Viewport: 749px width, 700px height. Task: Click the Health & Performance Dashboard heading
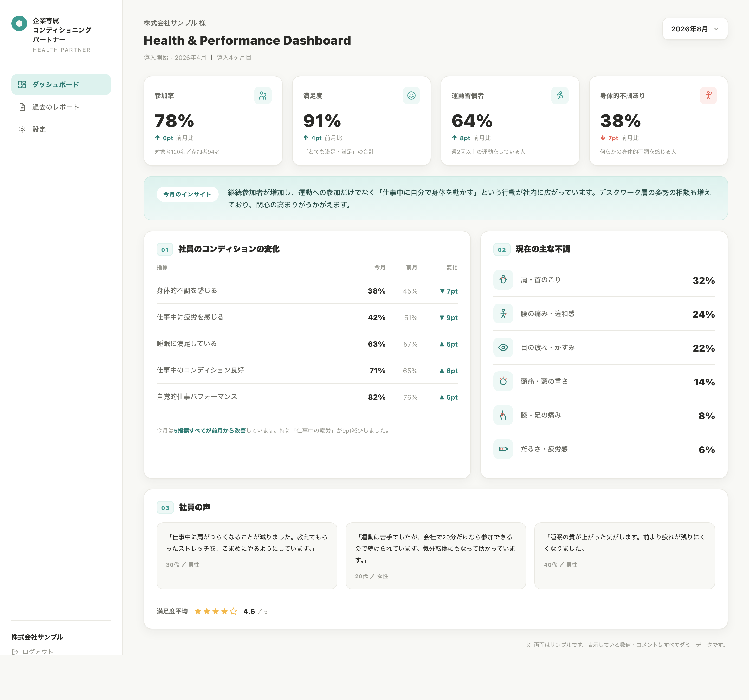pos(247,40)
